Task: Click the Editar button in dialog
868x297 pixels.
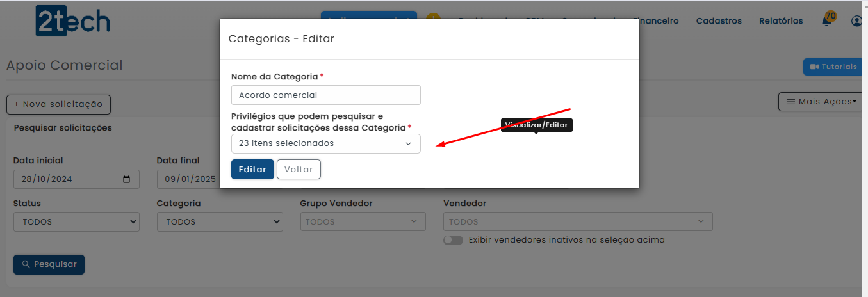Action: [x=252, y=169]
